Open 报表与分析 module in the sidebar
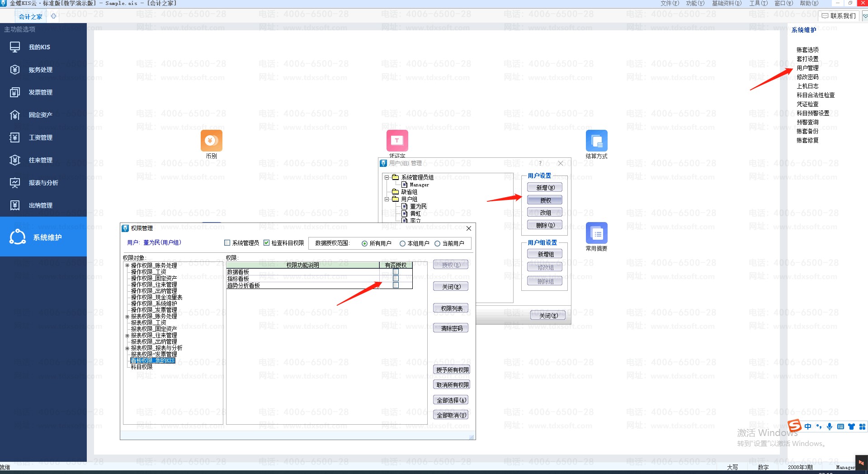The height and width of the screenshot is (474, 868). (43, 183)
